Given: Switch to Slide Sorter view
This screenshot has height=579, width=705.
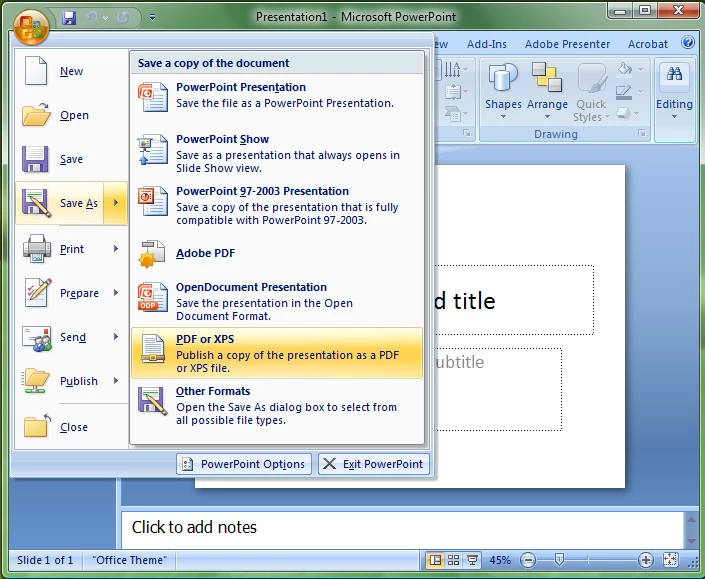Looking at the screenshot, I should pos(453,560).
